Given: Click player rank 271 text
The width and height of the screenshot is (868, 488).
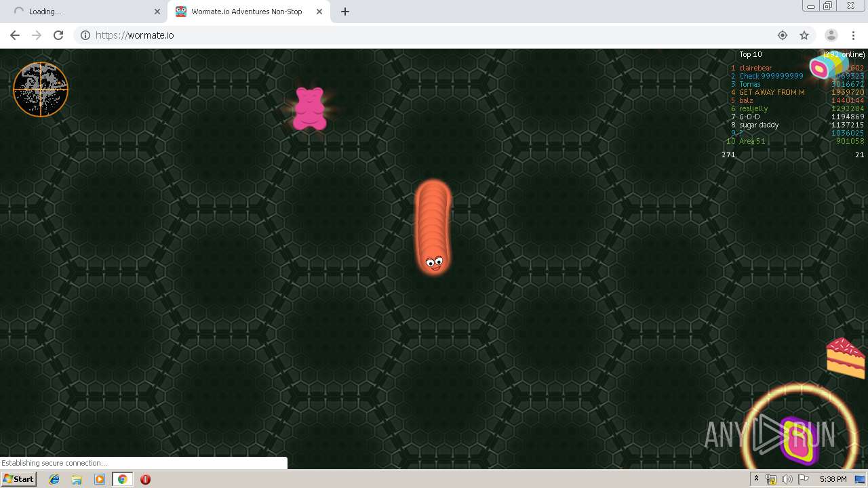Looking at the screenshot, I should 728,155.
